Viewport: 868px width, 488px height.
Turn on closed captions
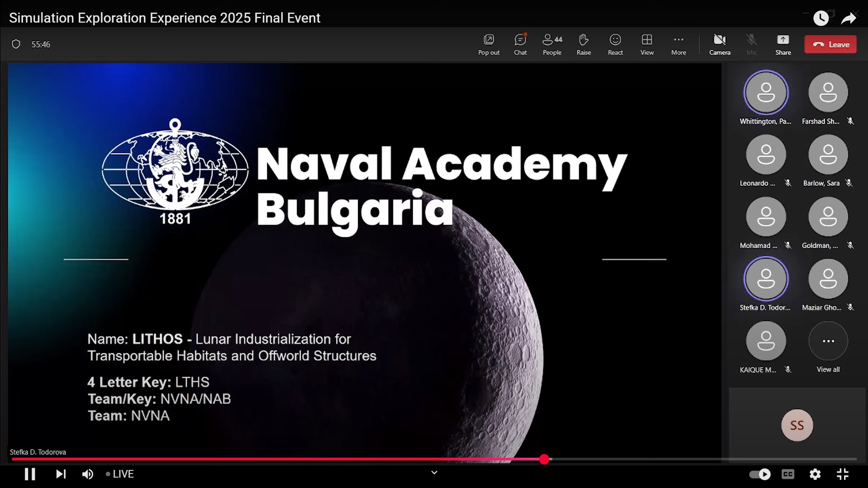pos(788,474)
